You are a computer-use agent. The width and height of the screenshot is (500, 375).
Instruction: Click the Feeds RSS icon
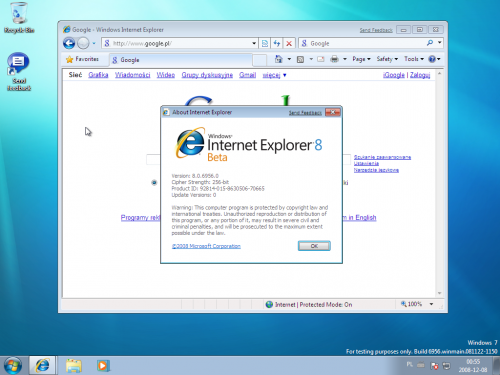pos(300,59)
